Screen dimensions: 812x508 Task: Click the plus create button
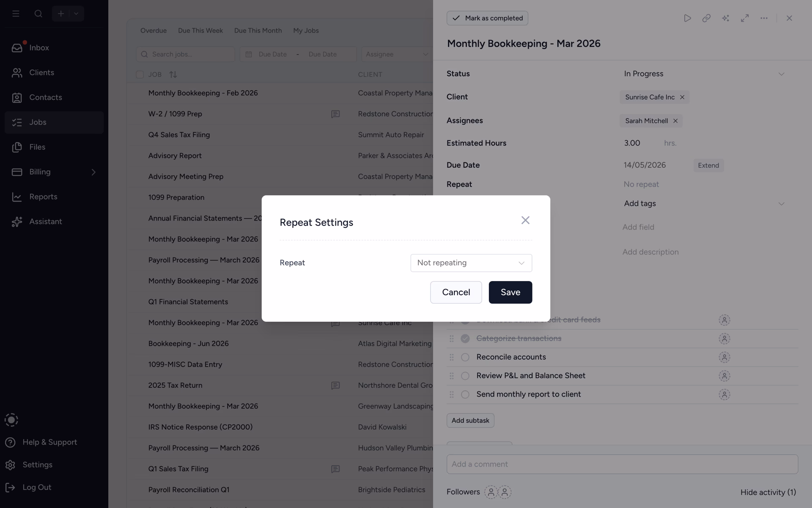(61, 14)
